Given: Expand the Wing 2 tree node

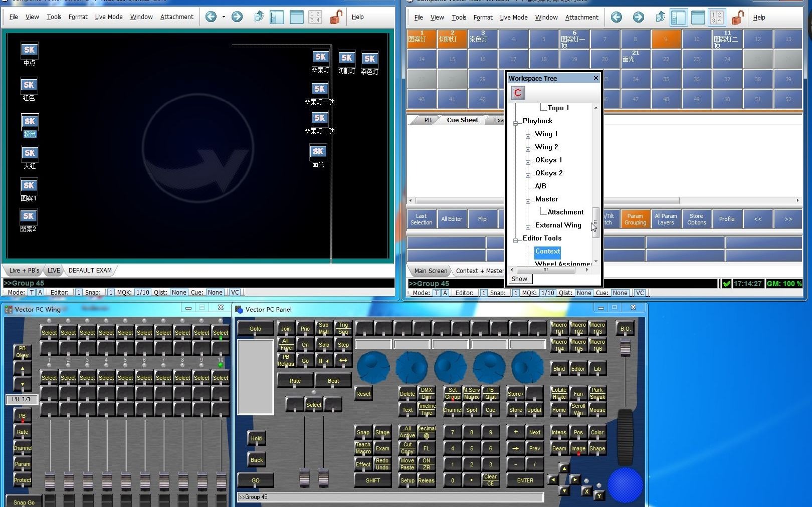Looking at the screenshot, I should 528,149.
